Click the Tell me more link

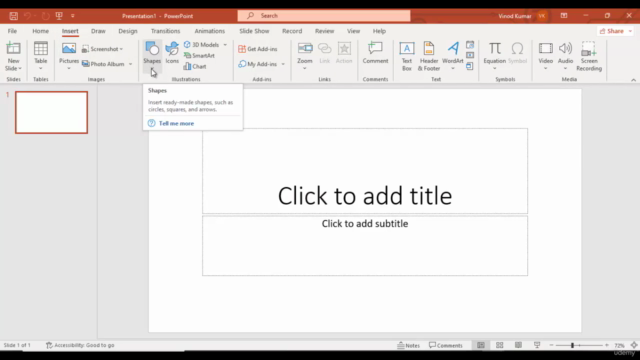(176, 123)
